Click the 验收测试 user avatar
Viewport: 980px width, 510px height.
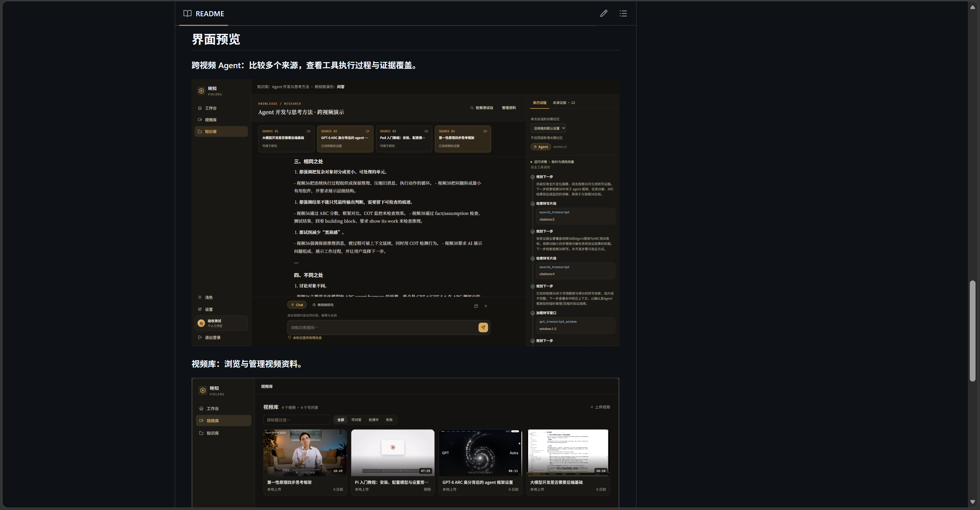point(201,323)
